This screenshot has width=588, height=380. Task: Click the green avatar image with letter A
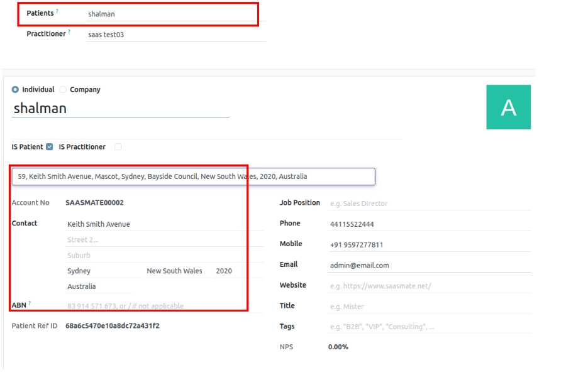click(x=508, y=107)
